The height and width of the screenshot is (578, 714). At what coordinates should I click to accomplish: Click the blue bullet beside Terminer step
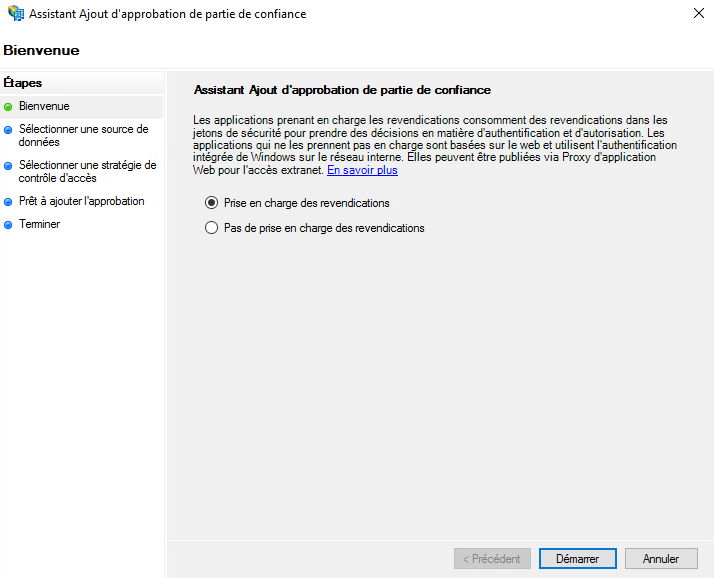[8, 225]
